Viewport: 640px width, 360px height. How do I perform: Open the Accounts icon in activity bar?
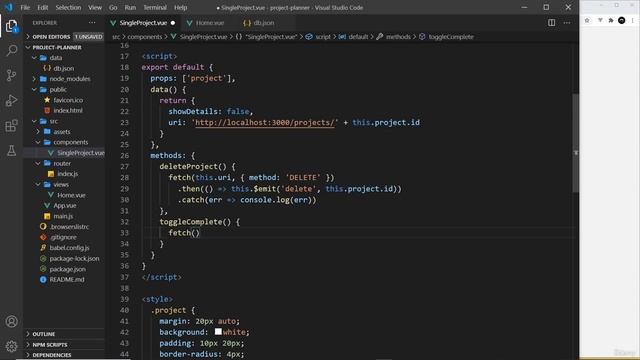click(x=11, y=322)
